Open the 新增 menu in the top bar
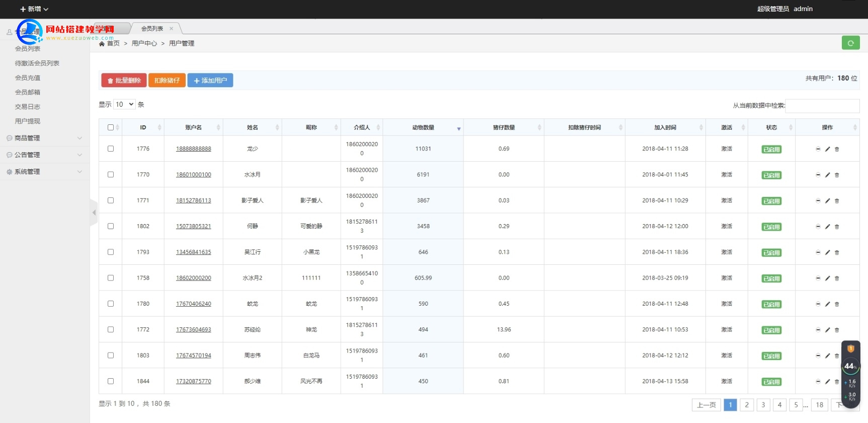 pyautogui.click(x=34, y=9)
